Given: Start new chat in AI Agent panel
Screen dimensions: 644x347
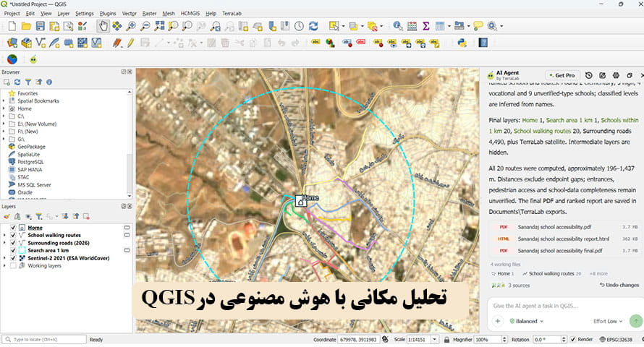Looking at the screenshot, I should (603, 75).
